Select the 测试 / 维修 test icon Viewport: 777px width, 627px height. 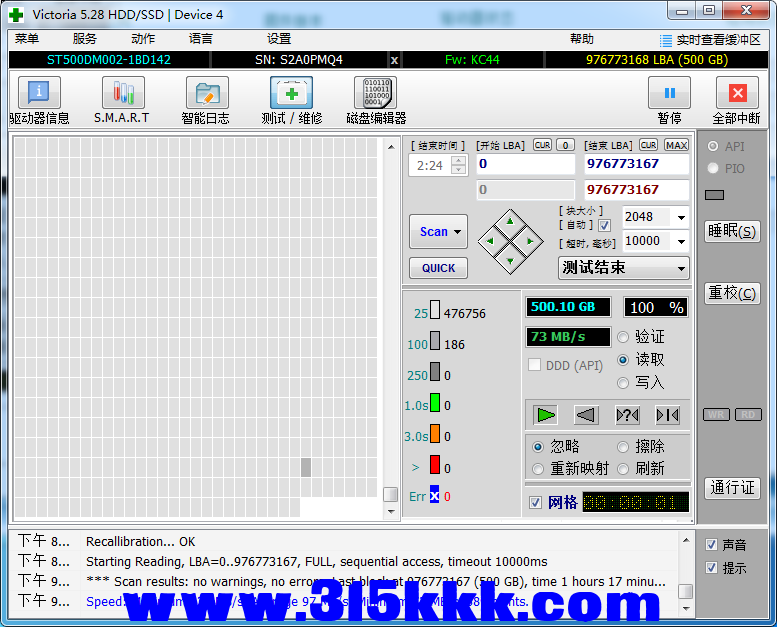(291, 94)
